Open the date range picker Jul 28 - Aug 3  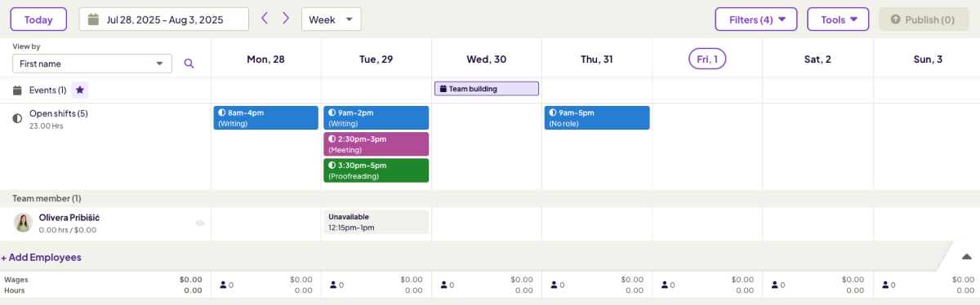click(164, 19)
